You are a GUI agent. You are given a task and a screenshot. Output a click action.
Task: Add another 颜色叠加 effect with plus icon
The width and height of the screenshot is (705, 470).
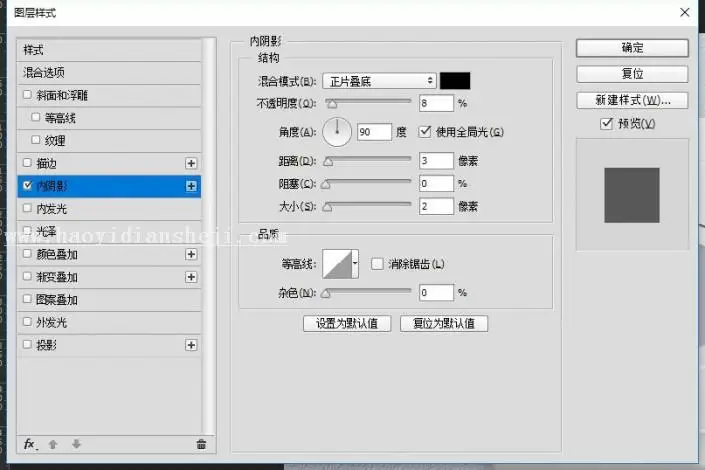point(191,254)
